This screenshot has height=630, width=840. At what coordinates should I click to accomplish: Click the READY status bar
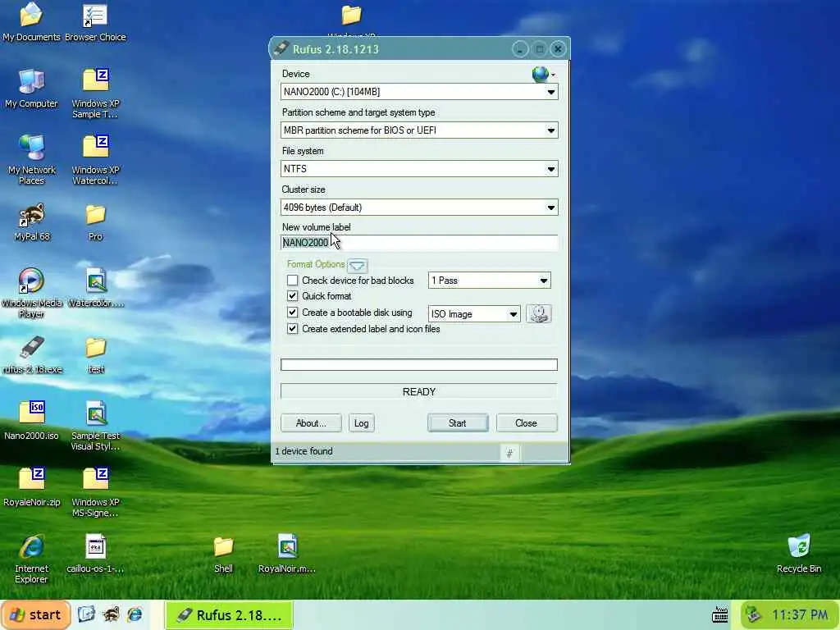(419, 391)
